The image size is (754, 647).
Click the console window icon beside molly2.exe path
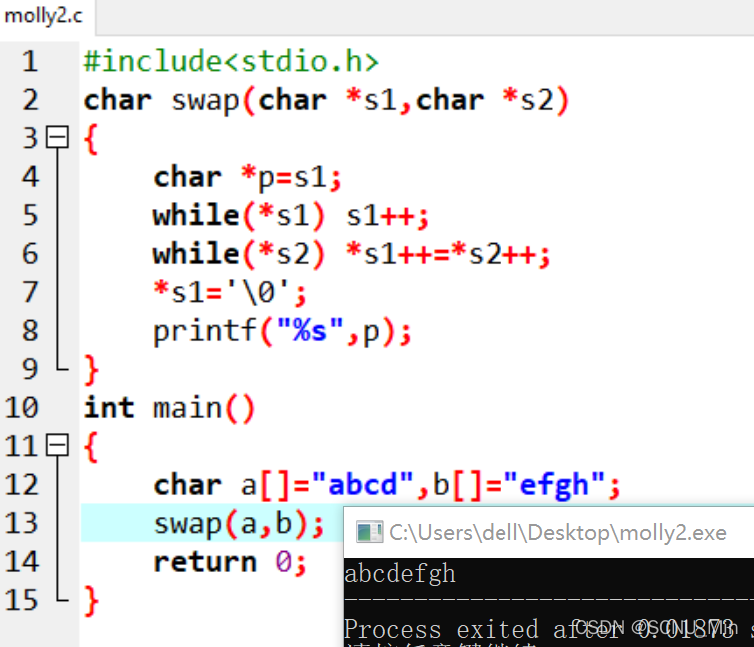click(369, 533)
